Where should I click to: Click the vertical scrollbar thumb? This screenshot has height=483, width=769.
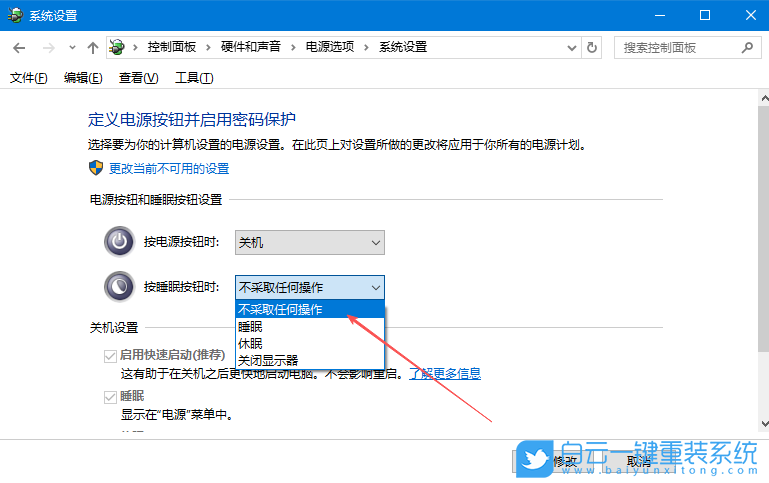(x=764, y=228)
